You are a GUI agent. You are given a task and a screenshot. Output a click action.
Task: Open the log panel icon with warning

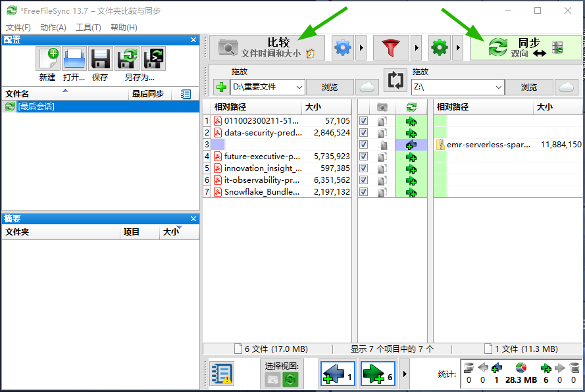[x=222, y=374]
